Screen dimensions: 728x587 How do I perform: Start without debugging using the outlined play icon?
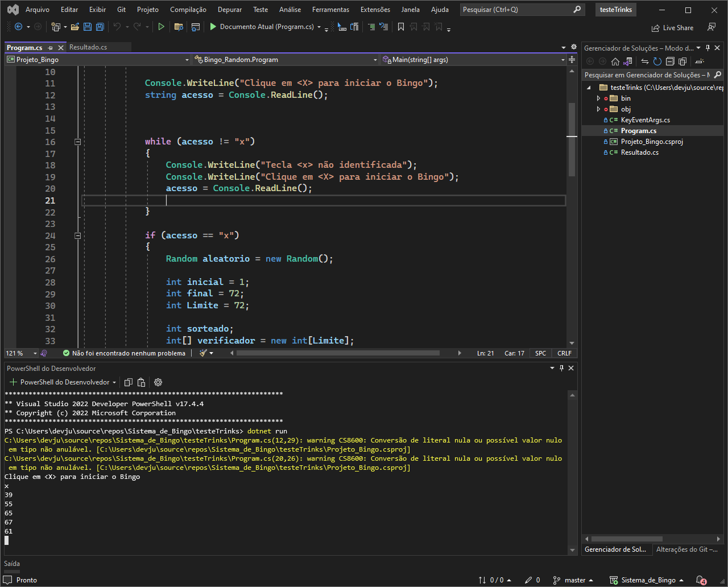(x=162, y=27)
